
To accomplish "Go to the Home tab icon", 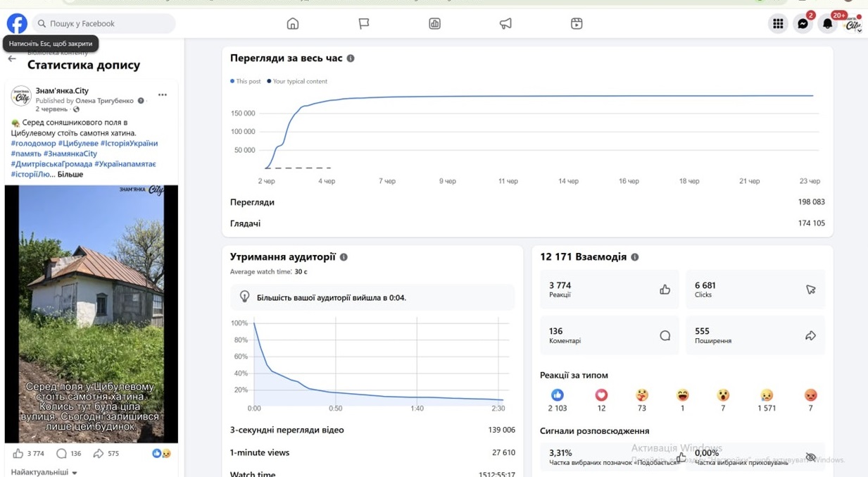I will point(293,24).
